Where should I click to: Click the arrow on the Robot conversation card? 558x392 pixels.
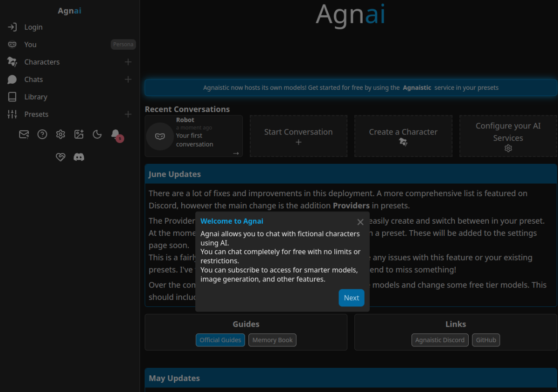click(x=236, y=153)
